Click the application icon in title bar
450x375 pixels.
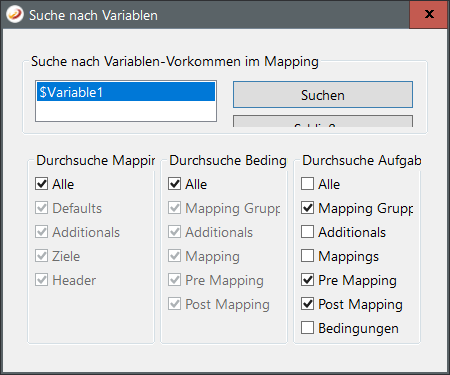tap(15, 15)
